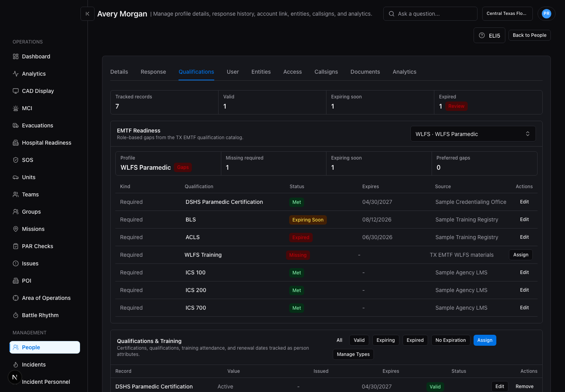Switch to the User tab

233,72
